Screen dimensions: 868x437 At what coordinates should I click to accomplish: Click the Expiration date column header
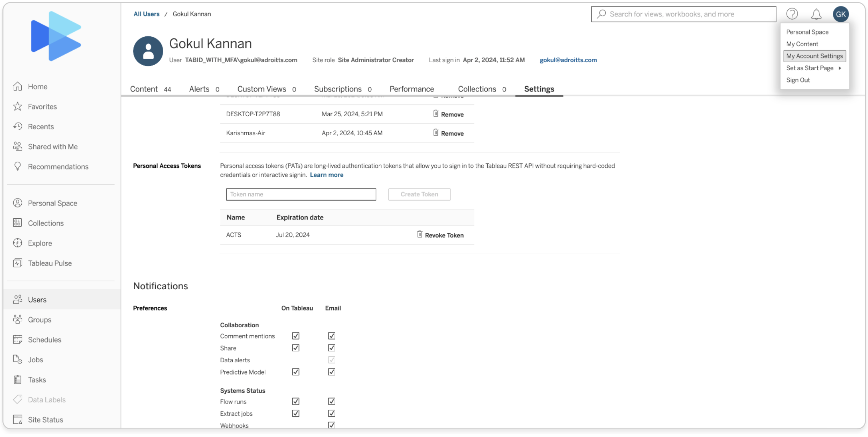point(300,217)
